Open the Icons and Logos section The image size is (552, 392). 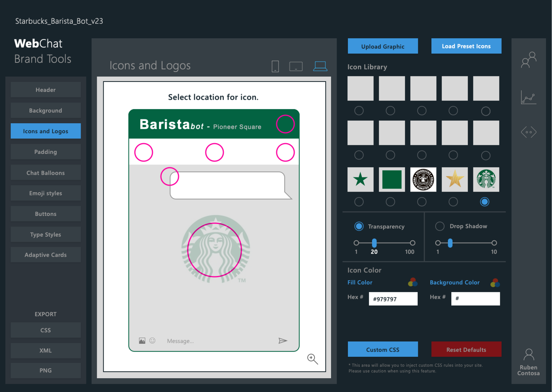46,131
